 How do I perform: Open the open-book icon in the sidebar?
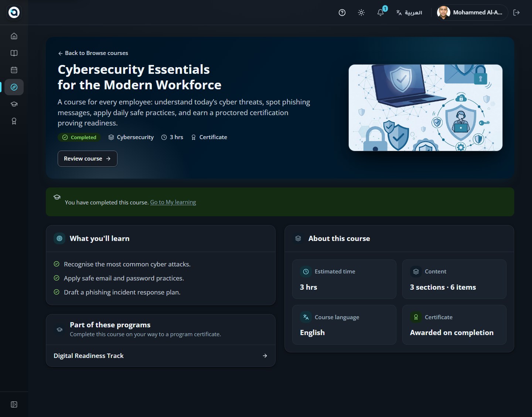tap(14, 53)
